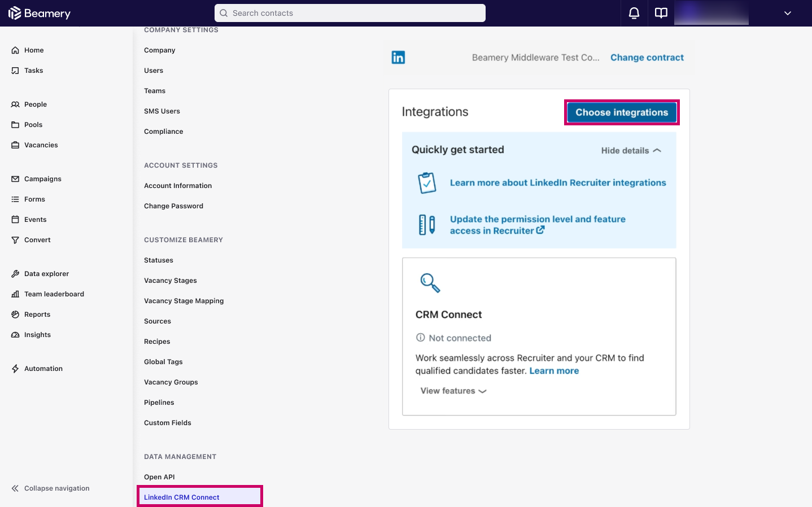Open Account Information page
Viewport: 812px width, 507px height.
click(x=178, y=186)
